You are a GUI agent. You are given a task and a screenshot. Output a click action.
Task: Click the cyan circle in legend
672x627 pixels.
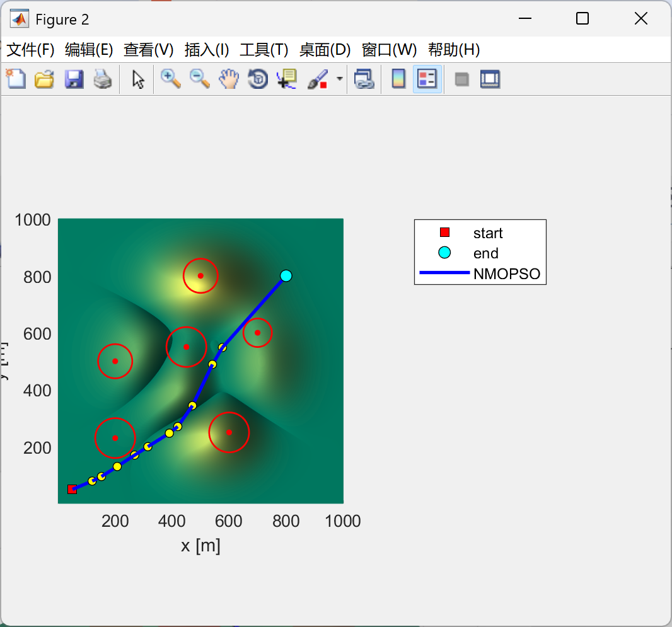(444, 253)
